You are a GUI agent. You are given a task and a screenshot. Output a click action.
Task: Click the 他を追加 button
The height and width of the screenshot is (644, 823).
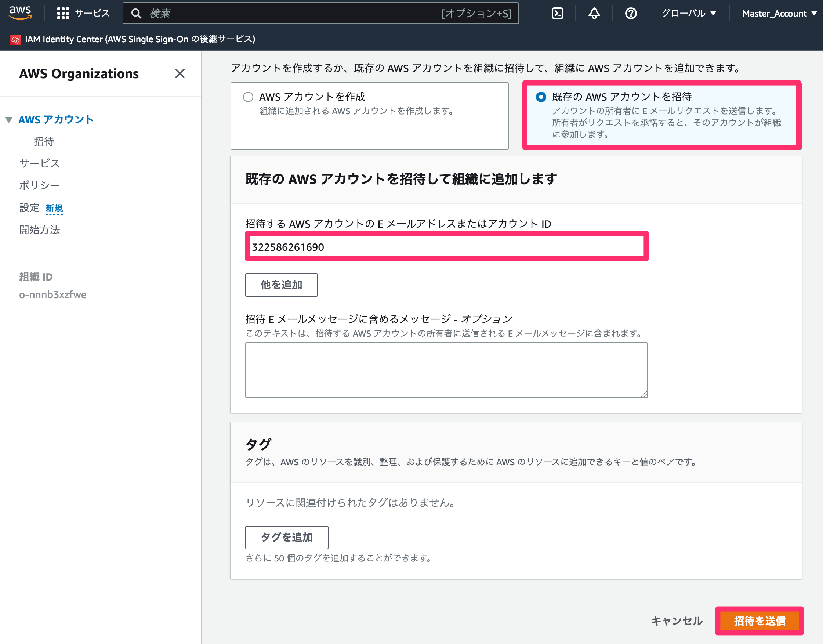281,285
